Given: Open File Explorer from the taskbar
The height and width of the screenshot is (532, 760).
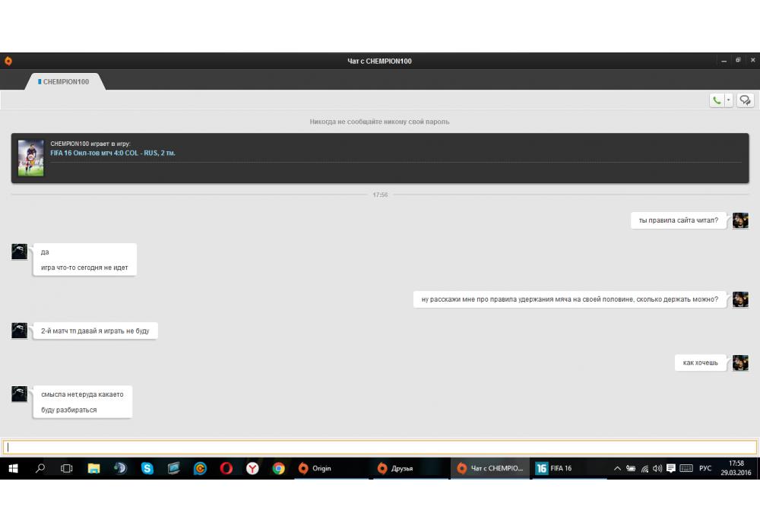Looking at the screenshot, I should point(93,468).
